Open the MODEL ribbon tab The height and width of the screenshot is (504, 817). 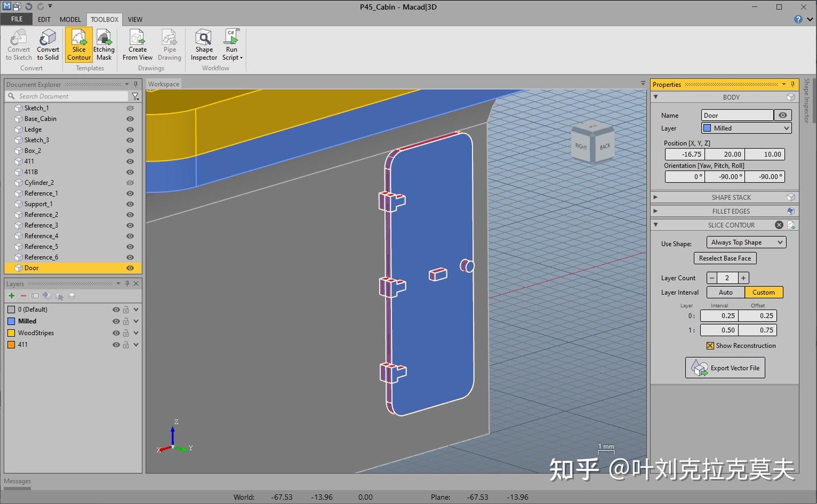tap(70, 19)
